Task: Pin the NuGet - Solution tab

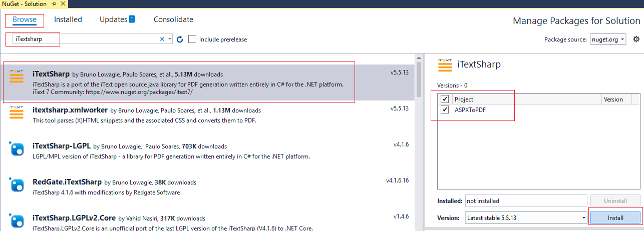Action: [x=54, y=4]
